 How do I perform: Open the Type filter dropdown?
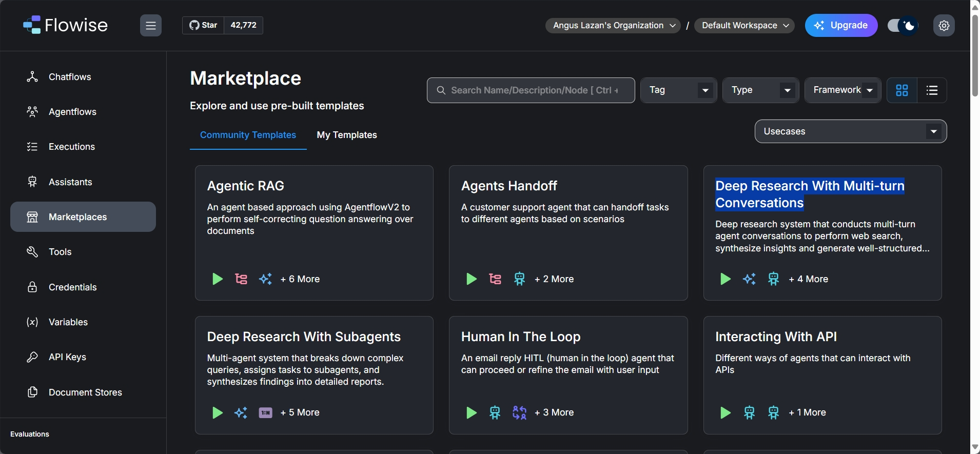760,90
